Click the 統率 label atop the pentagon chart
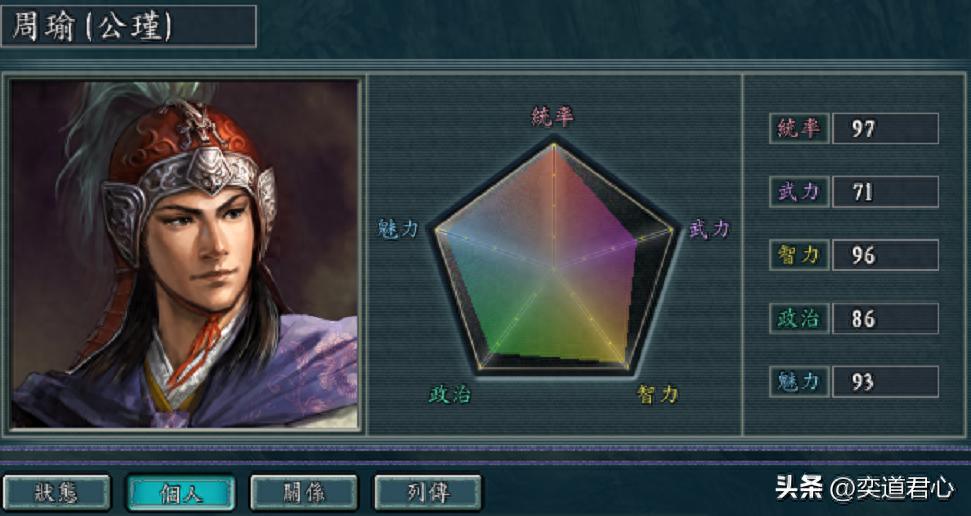 click(x=552, y=116)
